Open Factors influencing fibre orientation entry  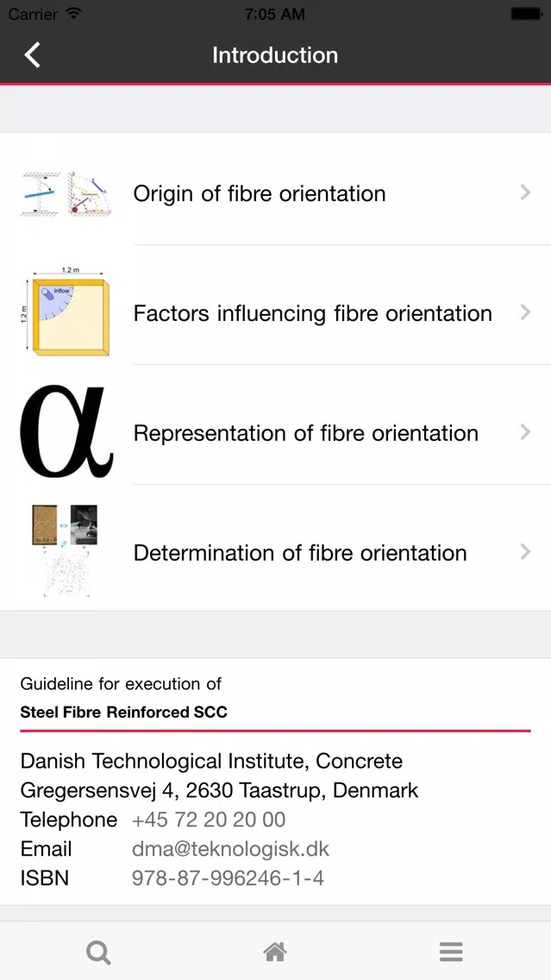click(x=276, y=312)
